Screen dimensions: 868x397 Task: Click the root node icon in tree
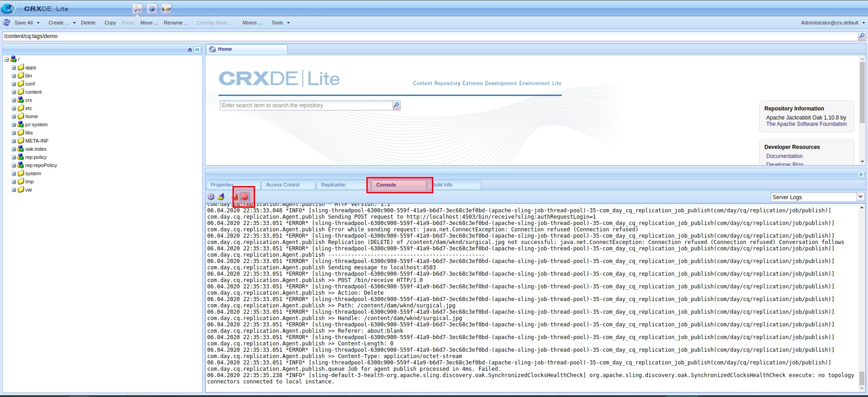13,59
